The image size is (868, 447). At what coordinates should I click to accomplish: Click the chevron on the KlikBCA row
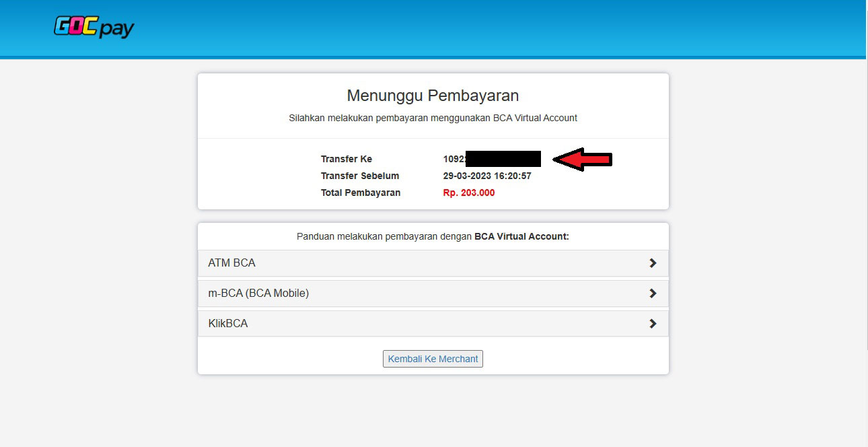click(x=653, y=324)
